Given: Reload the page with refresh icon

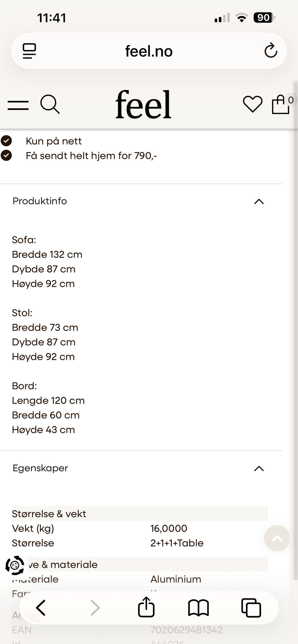Looking at the screenshot, I should (x=271, y=51).
